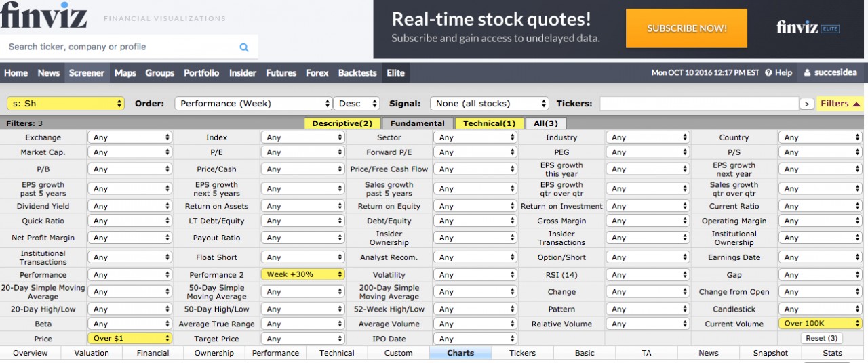Open the Order Performance (Week) dropdown
868x363 pixels.
pos(253,104)
